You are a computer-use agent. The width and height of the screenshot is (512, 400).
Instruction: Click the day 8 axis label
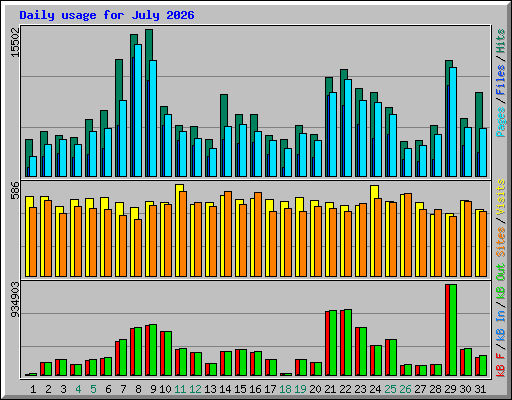tap(138, 389)
